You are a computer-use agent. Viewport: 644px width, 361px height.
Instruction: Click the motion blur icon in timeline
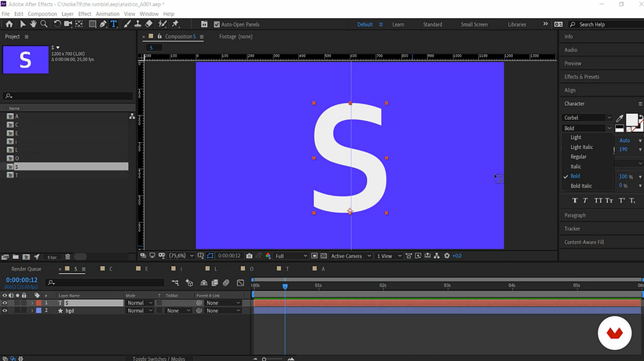(226, 283)
